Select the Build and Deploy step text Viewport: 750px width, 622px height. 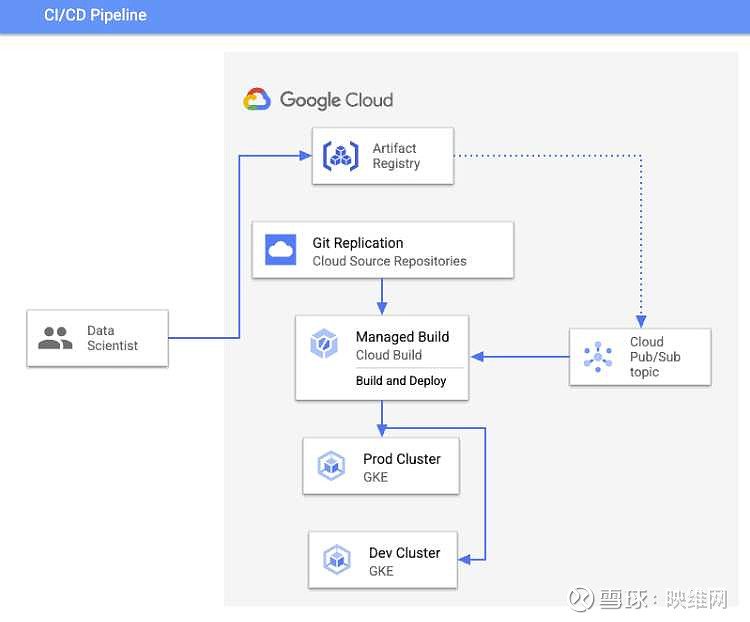pos(401,381)
